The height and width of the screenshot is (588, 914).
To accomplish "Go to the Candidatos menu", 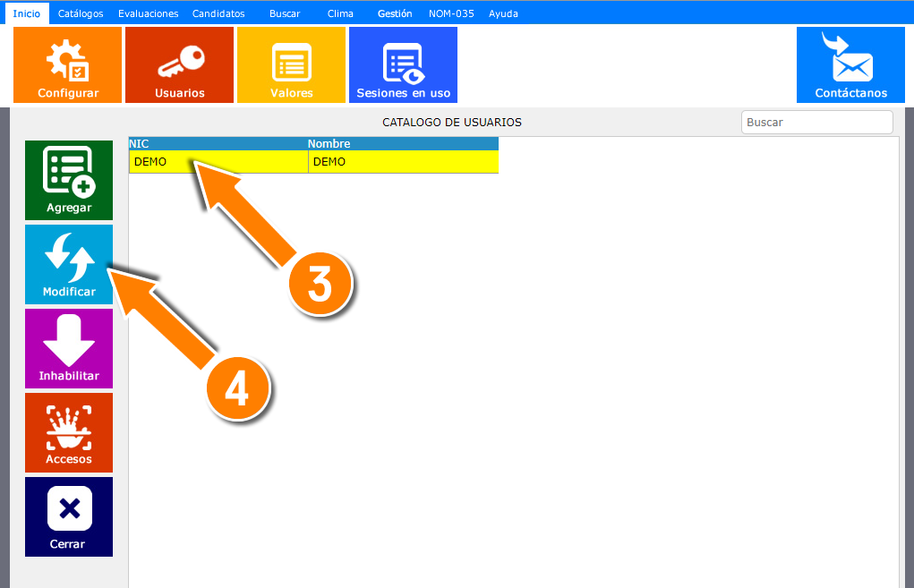I will tap(218, 13).
